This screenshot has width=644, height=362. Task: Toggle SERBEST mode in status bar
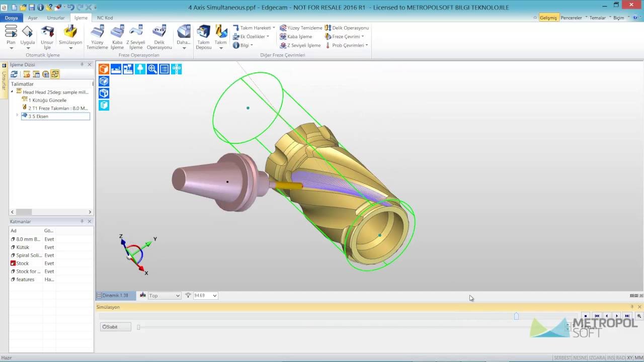(x=562, y=357)
